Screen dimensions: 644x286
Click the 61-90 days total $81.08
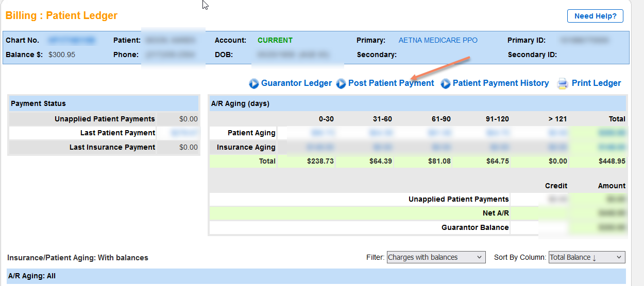pos(439,161)
